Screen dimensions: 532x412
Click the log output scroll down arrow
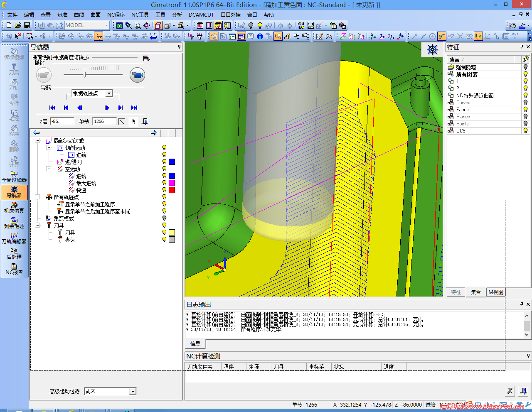527,334
